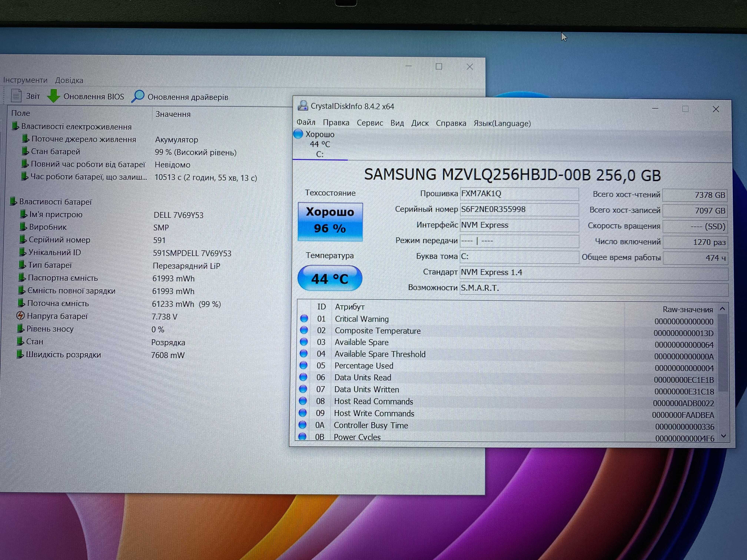Screen dimensions: 747x560
Task: Click the 44 °C temperature button
Action: coord(330,279)
